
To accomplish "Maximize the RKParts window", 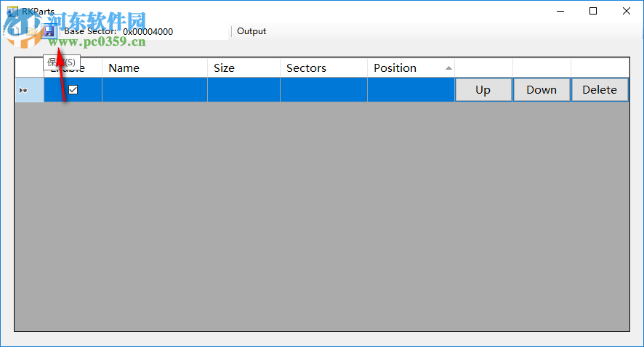I will [593, 11].
